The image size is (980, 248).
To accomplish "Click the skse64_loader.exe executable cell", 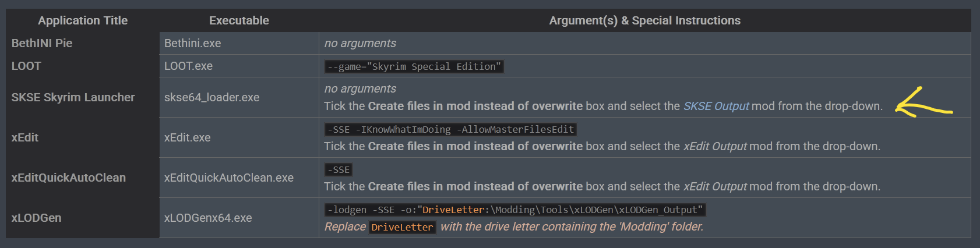I will click(x=211, y=97).
